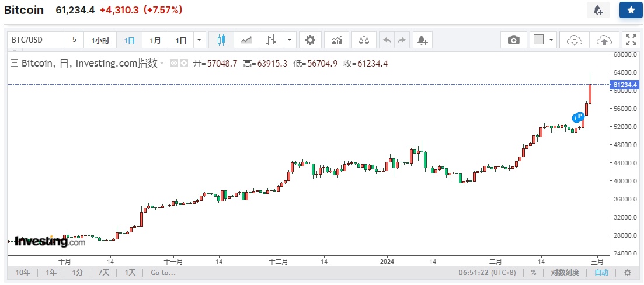Click the Go to... button
The height and width of the screenshot is (285, 644).
[163, 272]
